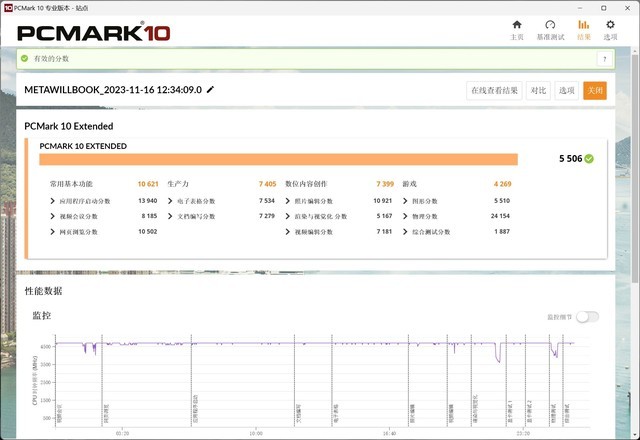Click the green checkmark next to 5 506
The width and height of the screenshot is (640, 440).
[589, 158]
